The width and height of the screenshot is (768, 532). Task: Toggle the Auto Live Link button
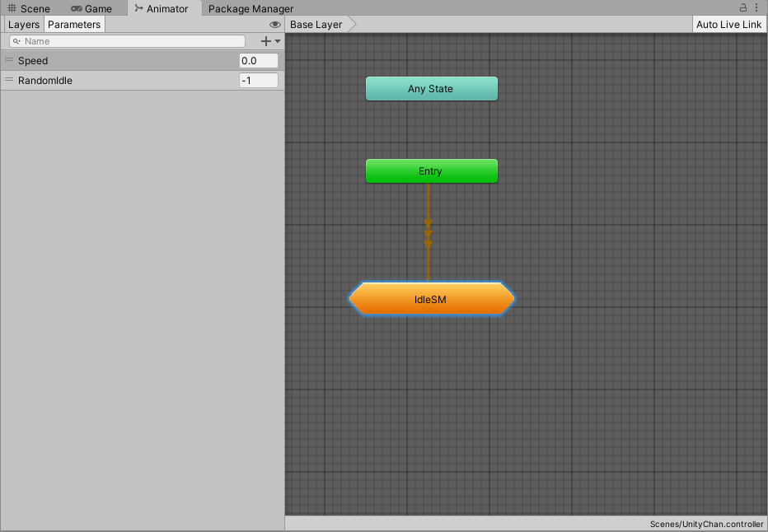click(728, 25)
